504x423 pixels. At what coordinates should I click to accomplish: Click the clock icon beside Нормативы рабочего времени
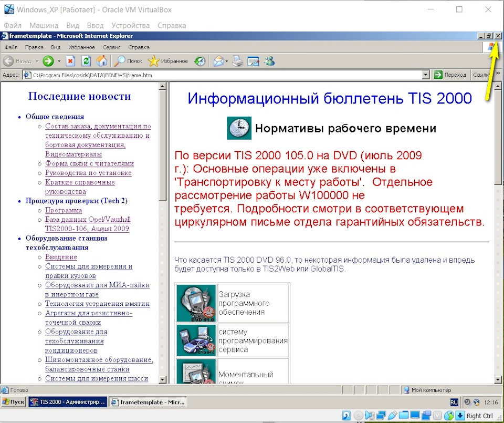239,128
